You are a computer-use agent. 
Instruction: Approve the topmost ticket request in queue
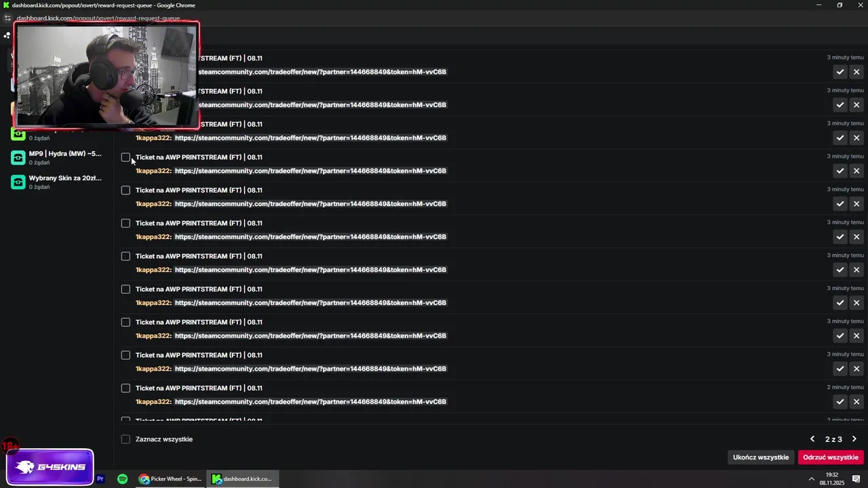[840, 72]
